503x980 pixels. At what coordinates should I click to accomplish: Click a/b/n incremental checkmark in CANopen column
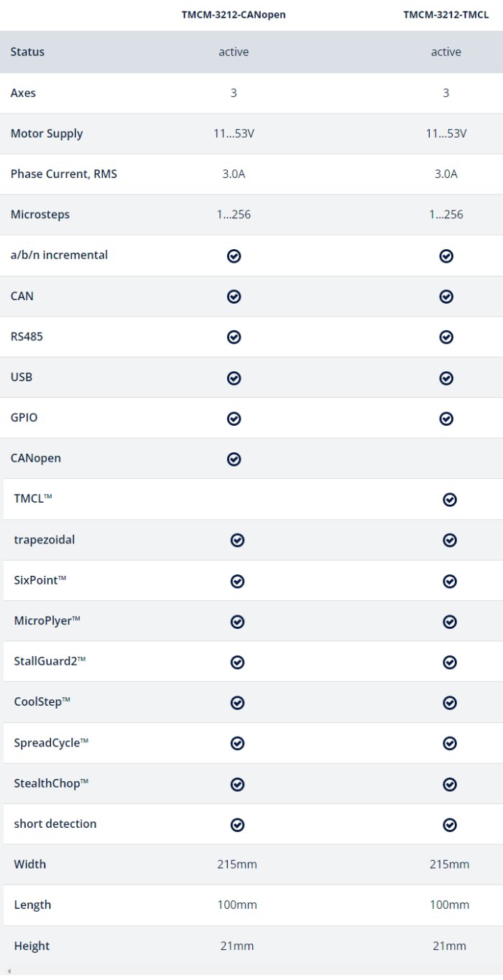click(x=234, y=256)
